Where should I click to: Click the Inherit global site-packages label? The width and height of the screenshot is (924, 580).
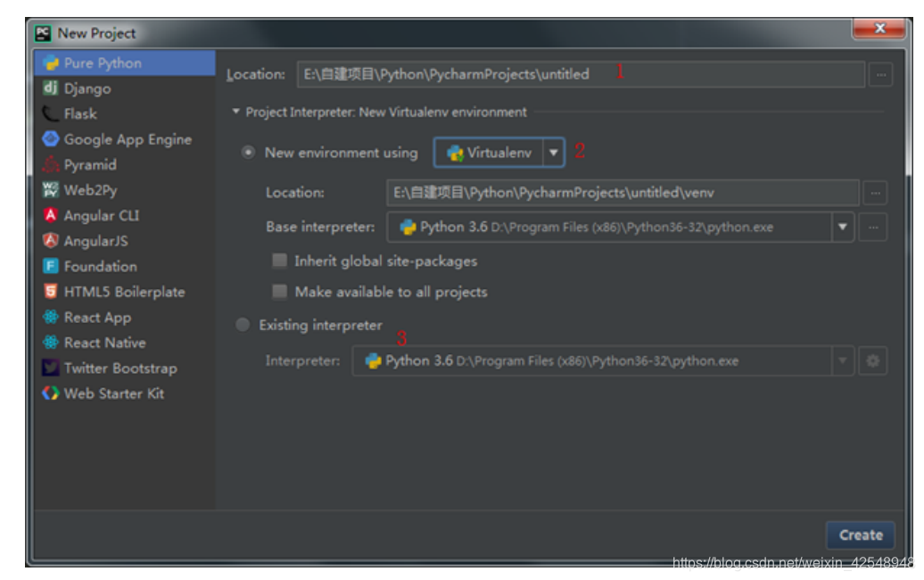click(x=386, y=261)
